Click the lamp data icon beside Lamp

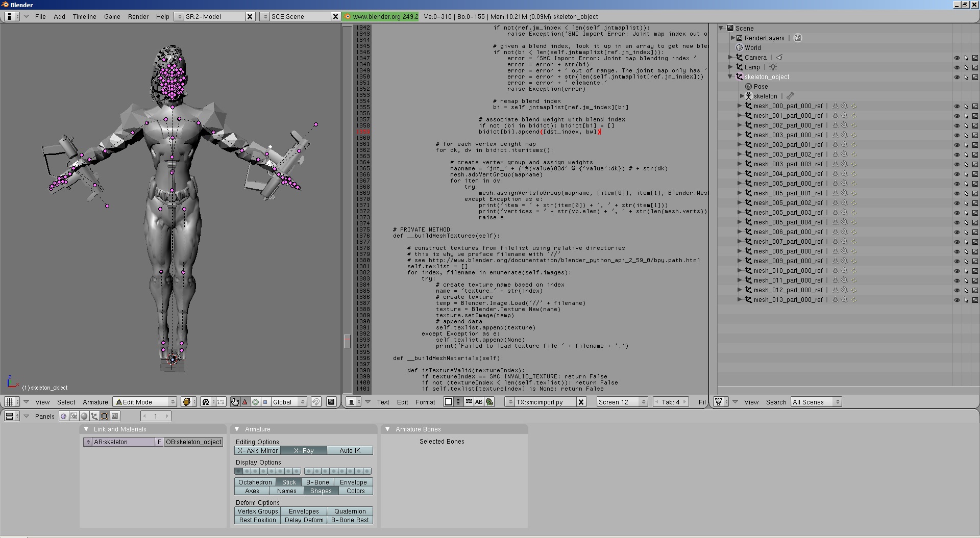[x=773, y=67]
